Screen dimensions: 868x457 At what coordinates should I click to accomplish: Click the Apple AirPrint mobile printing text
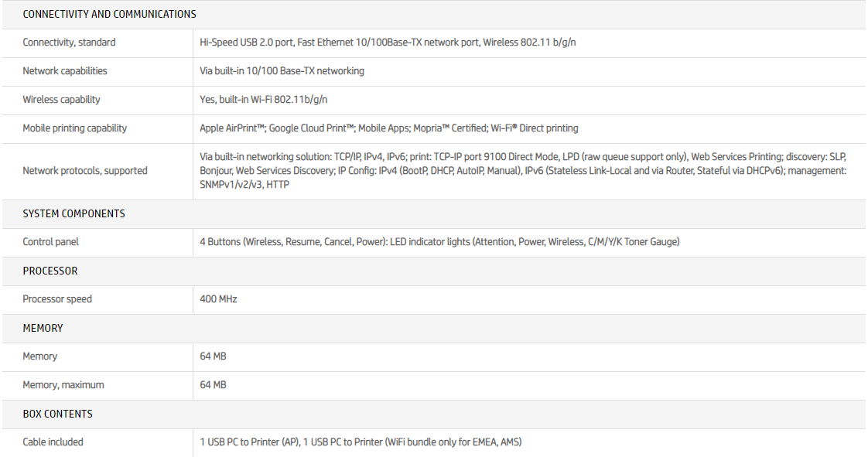388,128
